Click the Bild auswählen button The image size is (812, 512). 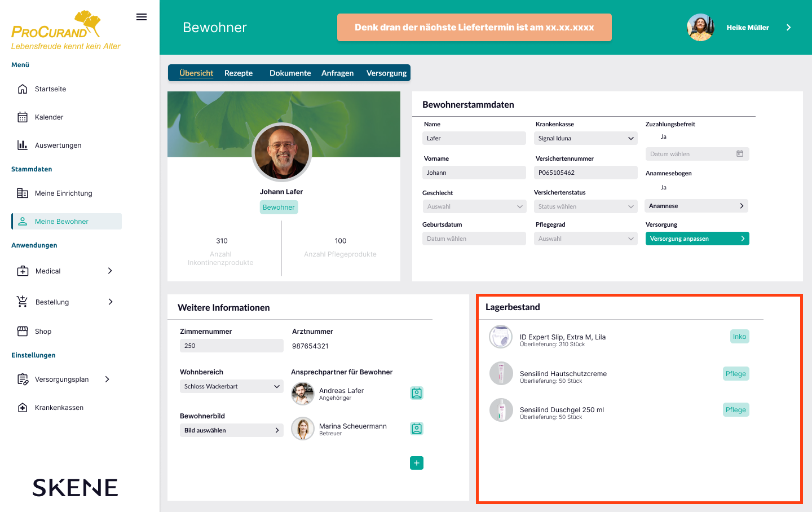pyautogui.click(x=231, y=430)
